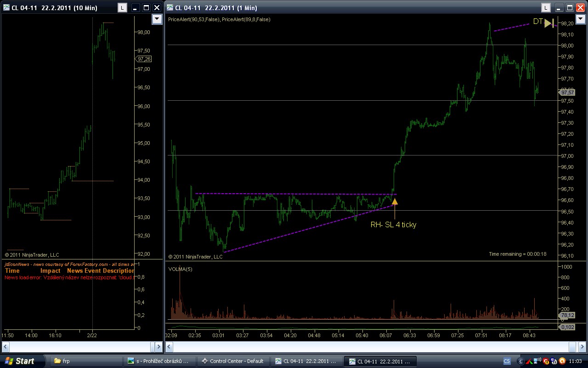This screenshot has height=368, width=588.
Task: Maximize the 10 Min chart window
Action: (x=146, y=7)
